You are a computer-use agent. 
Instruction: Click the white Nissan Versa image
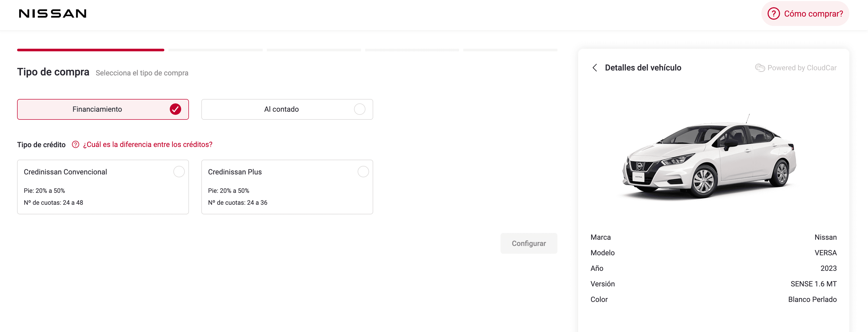tap(709, 158)
